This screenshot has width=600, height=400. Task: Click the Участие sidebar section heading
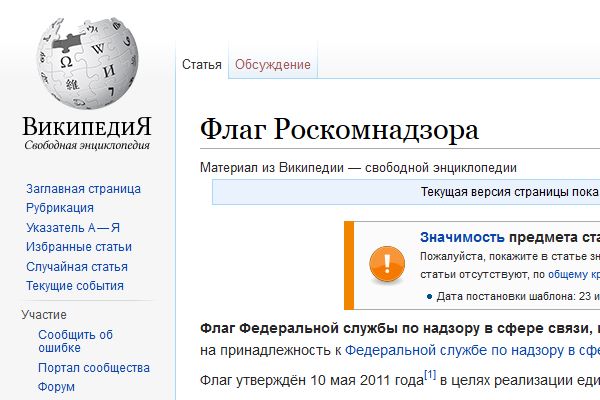tap(44, 315)
